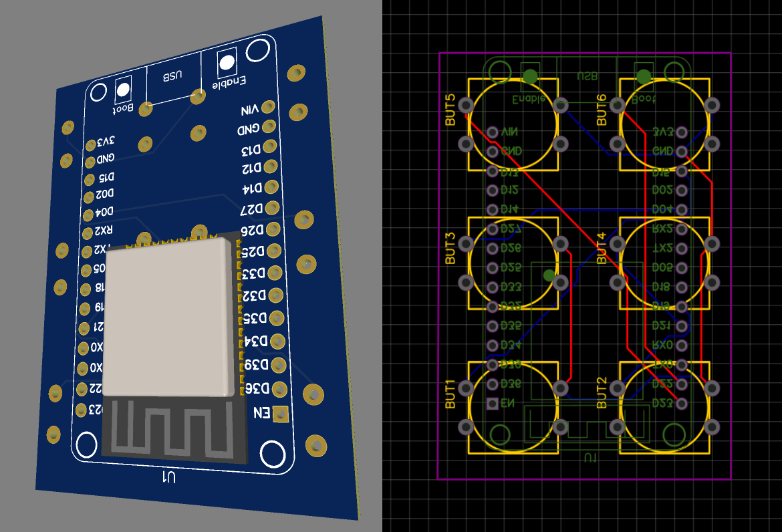The width and height of the screenshot is (782, 532).
Task: Pick the D35 pin label in 2D layout
Action: coord(511,326)
